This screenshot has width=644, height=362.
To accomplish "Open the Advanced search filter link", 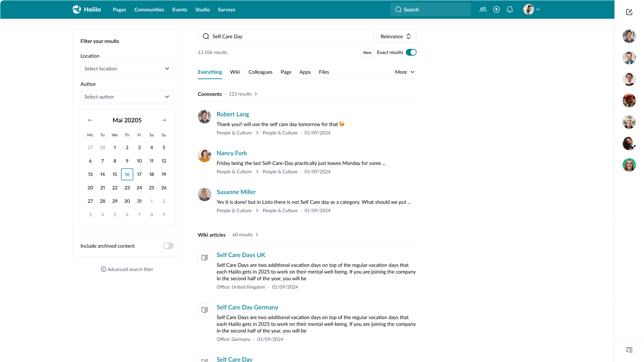I will click(127, 269).
